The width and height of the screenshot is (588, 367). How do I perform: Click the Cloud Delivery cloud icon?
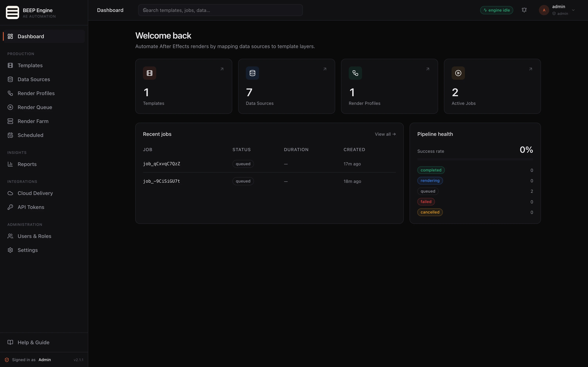[10, 193]
